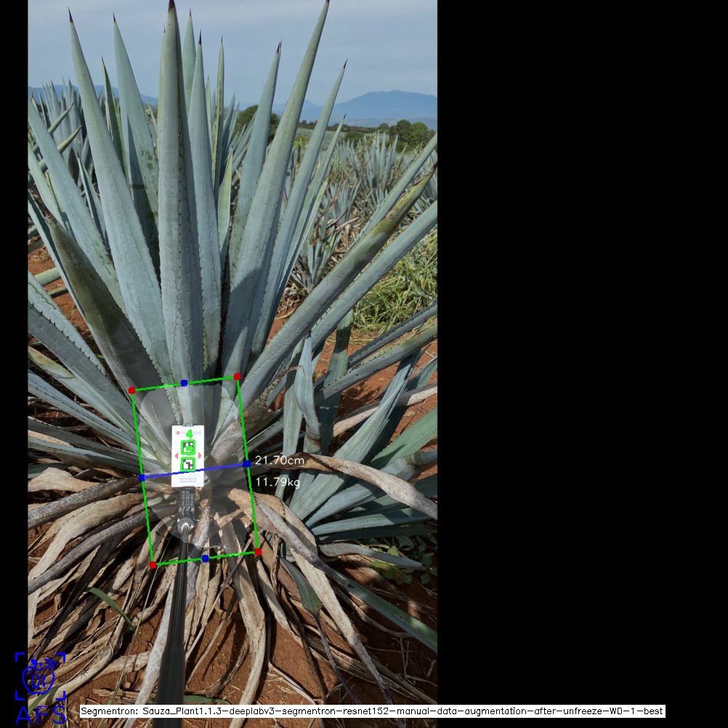Click the AFS apple logo icon
The height and width of the screenshot is (728, 728).
point(40,676)
